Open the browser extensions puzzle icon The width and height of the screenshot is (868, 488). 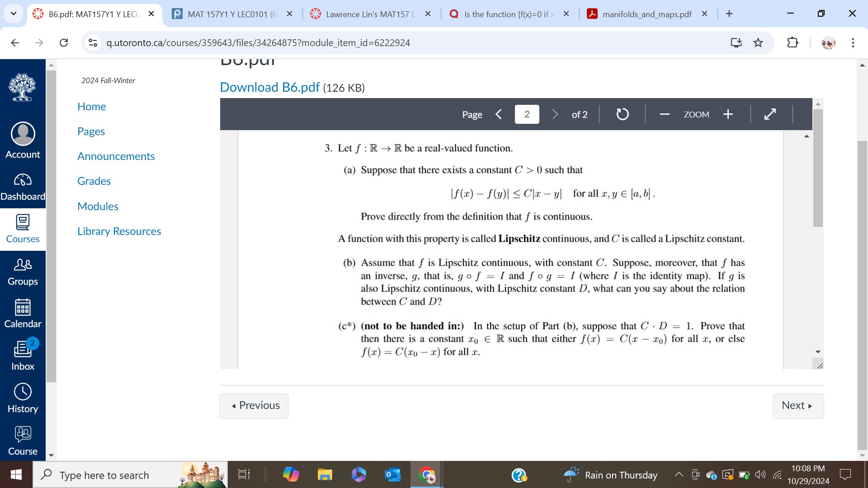[x=793, y=42]
